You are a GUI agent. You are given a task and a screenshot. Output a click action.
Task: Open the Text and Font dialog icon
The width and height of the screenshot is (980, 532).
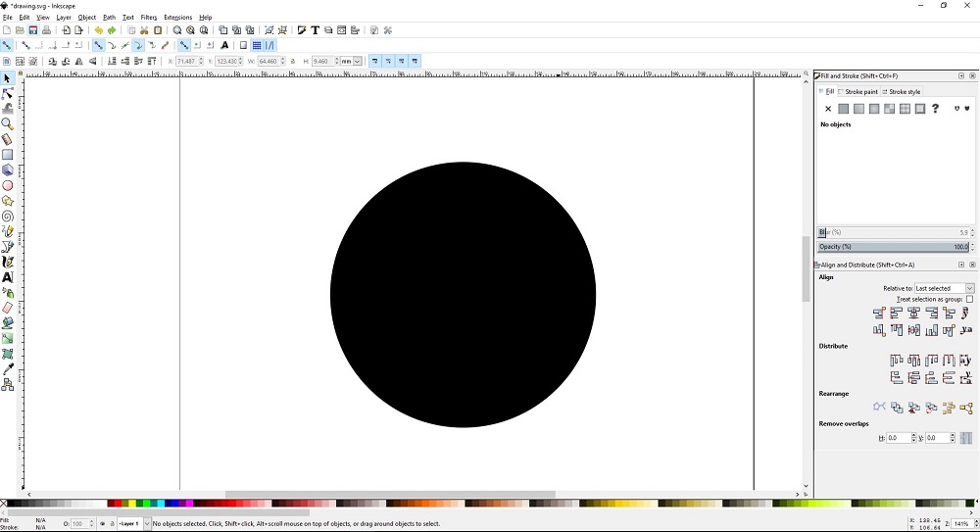click(x=315, y=30)
